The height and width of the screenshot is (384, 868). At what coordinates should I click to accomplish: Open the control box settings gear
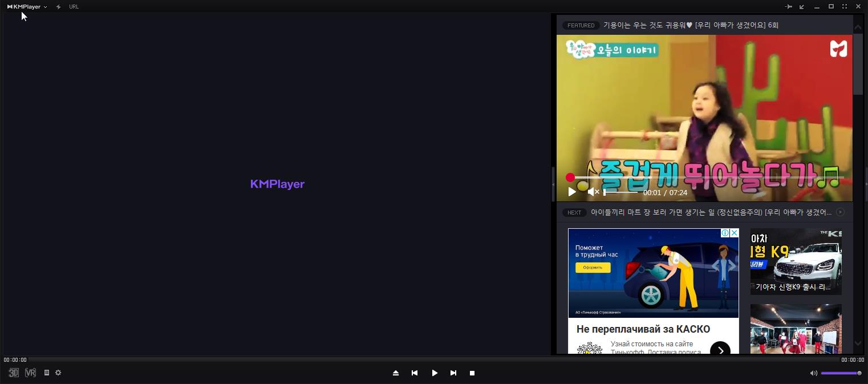[x=58, y=373]
